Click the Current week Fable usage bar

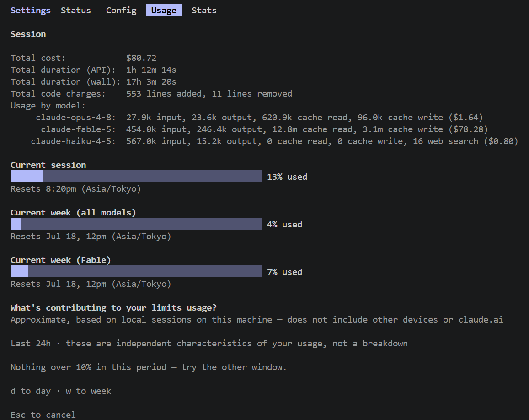click(x=136, y=271)
